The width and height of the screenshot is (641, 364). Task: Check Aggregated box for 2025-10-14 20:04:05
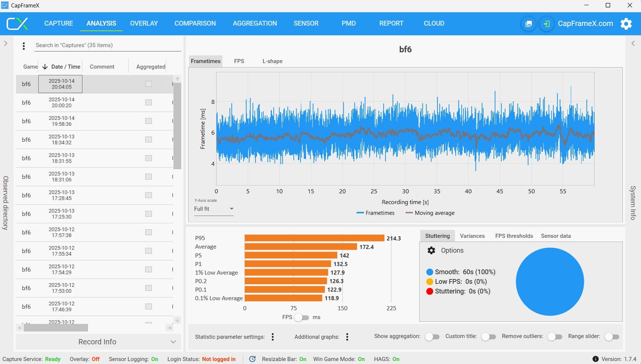tap(149, 84)
